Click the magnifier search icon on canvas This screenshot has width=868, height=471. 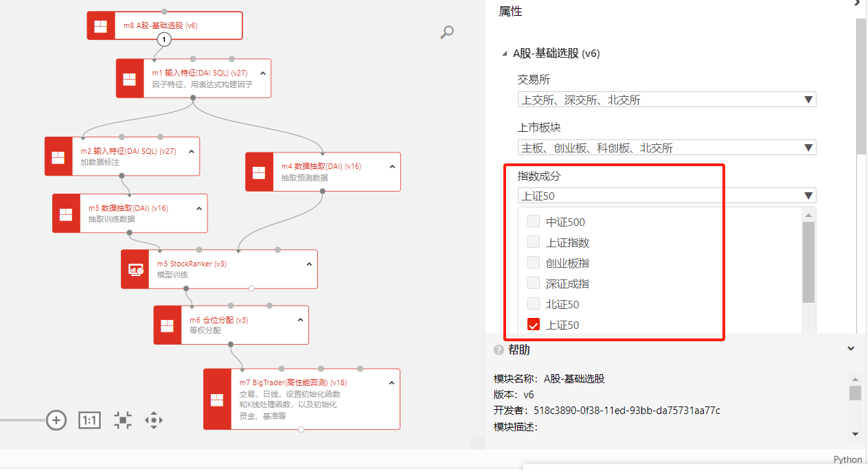click(447, 32)
